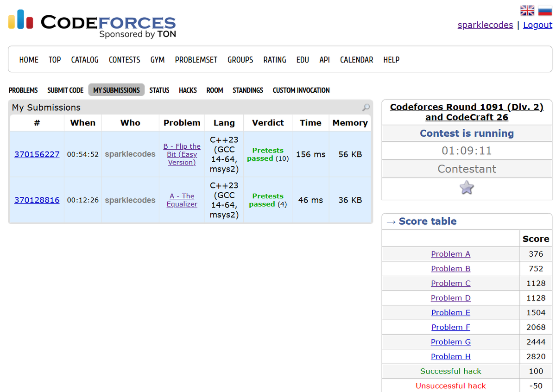556x392 pixels.
Task: Open API in the main menu
Action: point(324,60)
